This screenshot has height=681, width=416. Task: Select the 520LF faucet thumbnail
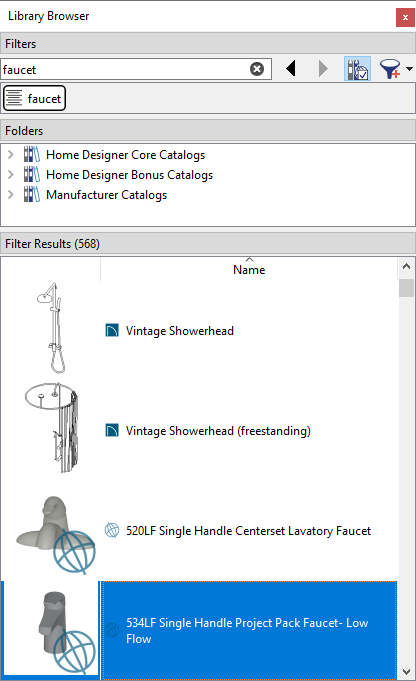55,533
